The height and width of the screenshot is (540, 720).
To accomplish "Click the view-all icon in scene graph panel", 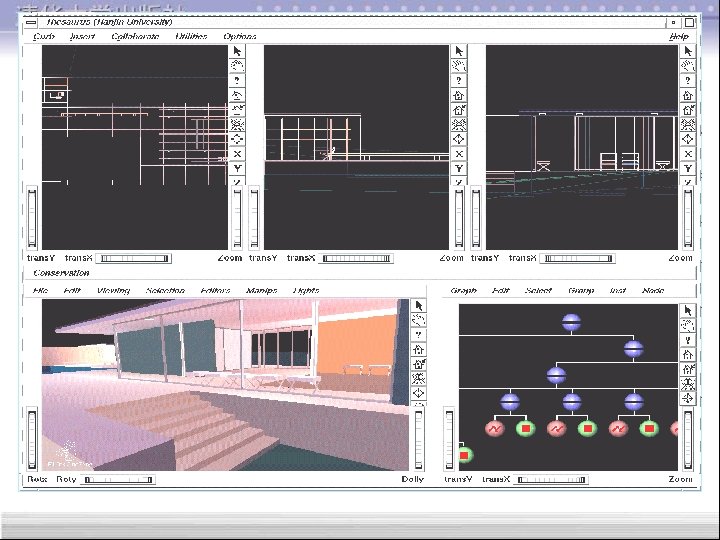I will click(x=687, y=383).
